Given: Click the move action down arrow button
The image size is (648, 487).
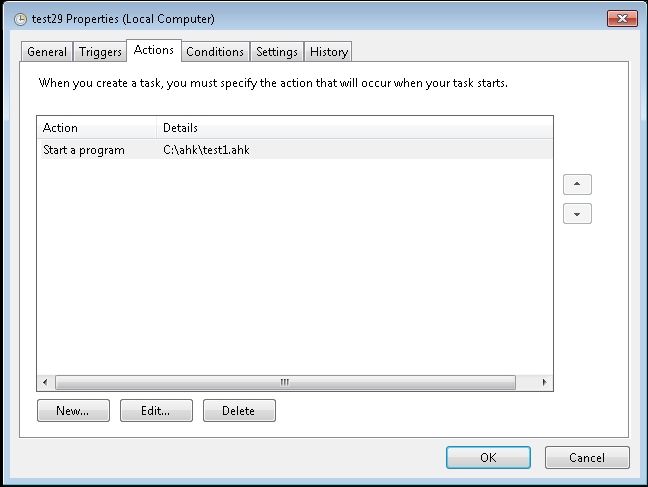Looking at the screenshot, I should click(577, 214).
